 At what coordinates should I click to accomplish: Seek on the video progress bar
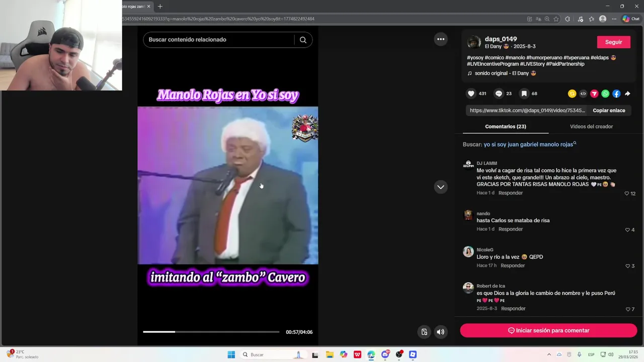(211, 332)
